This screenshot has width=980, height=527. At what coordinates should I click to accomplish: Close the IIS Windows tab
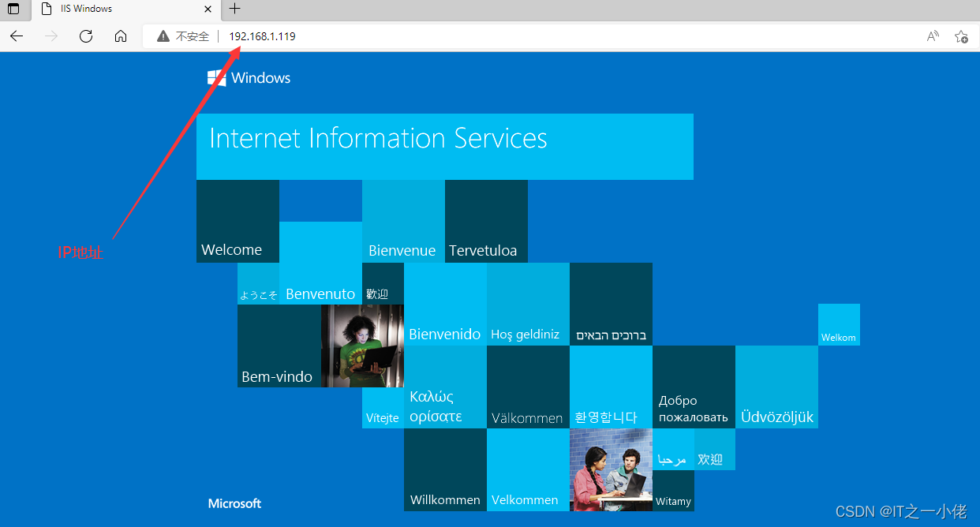[x=208, y=9]
